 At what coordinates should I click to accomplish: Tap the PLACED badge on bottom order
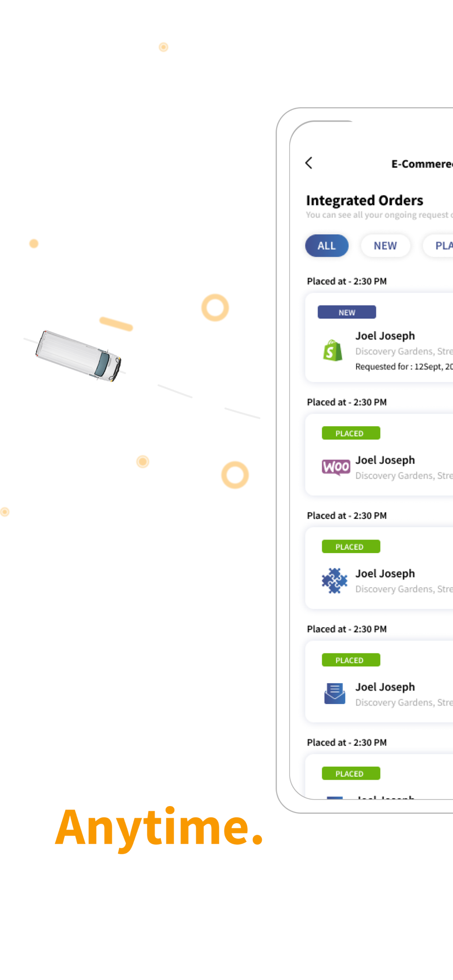351,773
